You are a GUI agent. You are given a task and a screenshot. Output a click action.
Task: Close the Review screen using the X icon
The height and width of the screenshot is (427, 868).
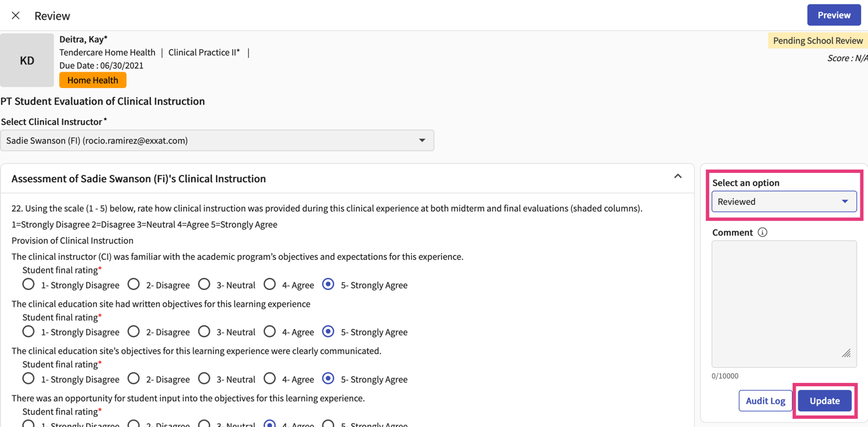15,15
